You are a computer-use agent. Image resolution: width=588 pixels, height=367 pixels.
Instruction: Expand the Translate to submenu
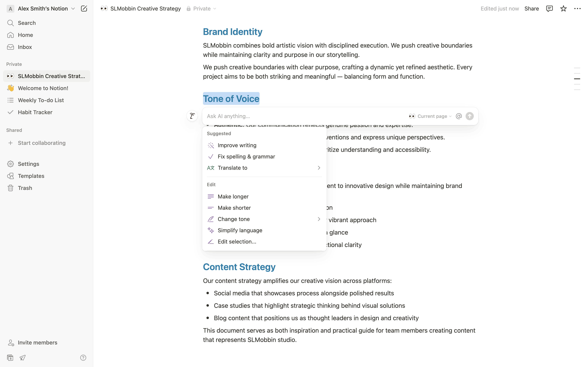coord(264,168)
